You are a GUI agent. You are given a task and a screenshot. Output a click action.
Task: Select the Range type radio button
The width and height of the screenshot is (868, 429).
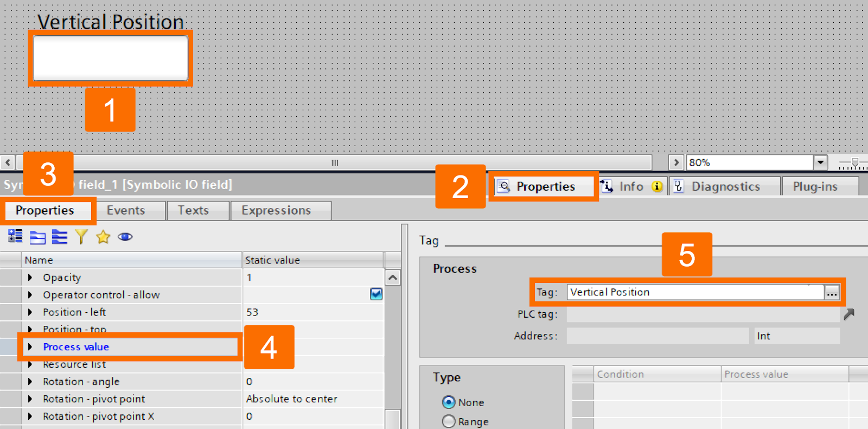click(x=449, y=421)
